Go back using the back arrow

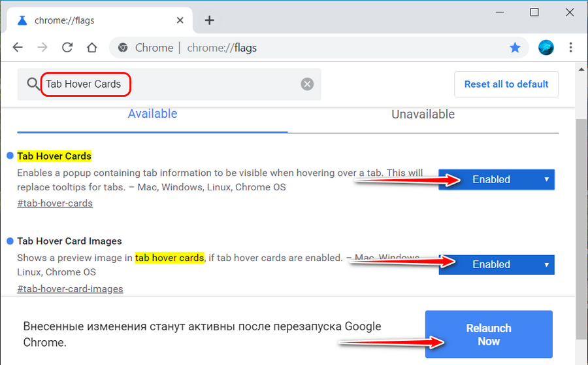[18, 47]
